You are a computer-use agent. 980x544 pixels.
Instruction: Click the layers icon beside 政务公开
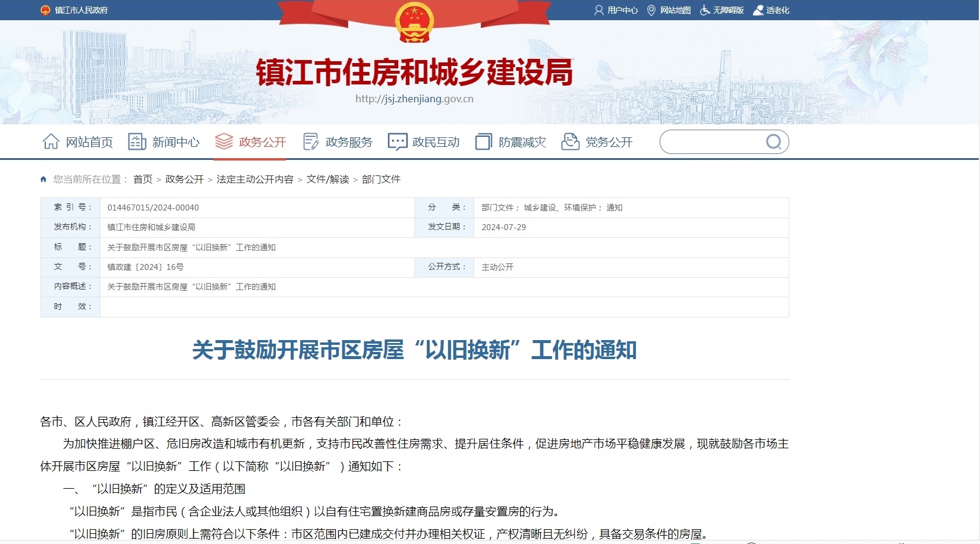click(224, 141)
